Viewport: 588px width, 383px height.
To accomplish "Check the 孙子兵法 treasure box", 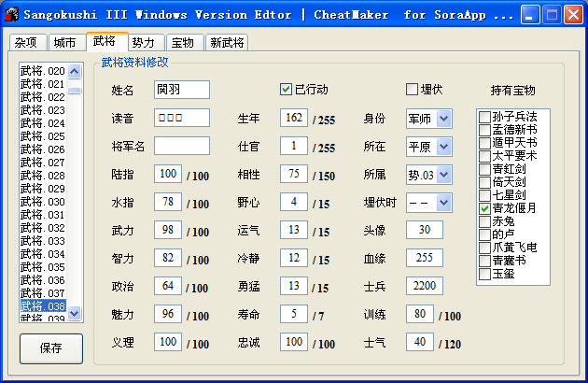I will 484,117.
